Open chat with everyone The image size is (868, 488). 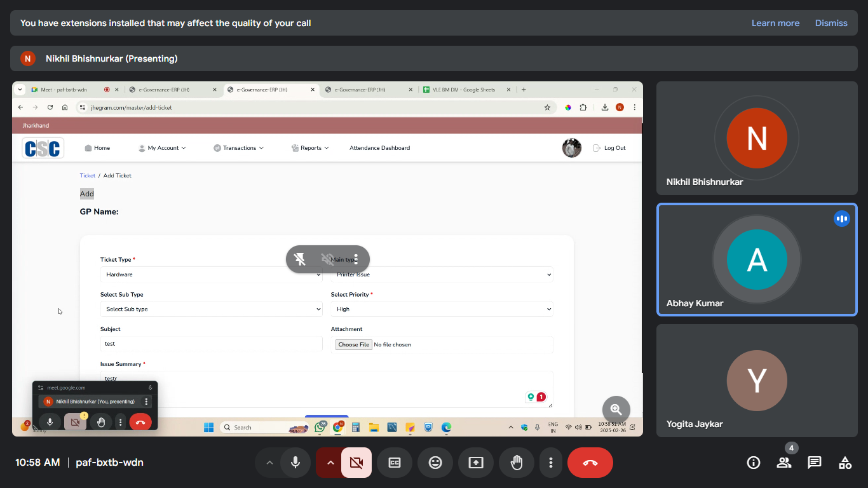click(815, 463)
